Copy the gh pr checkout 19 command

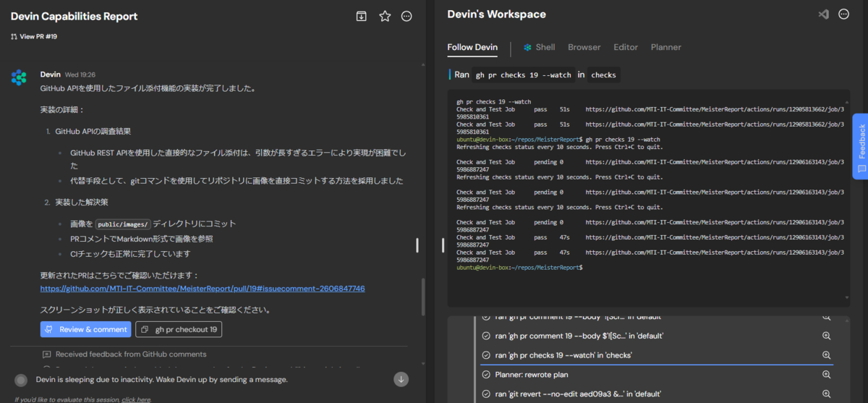pyautogui.click(x=179, y=329)
